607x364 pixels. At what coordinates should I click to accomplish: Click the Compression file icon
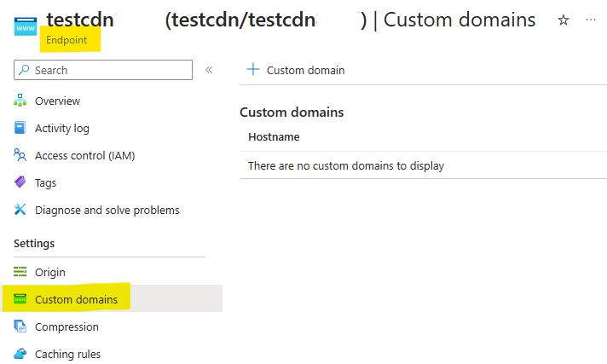click(20, 326)
